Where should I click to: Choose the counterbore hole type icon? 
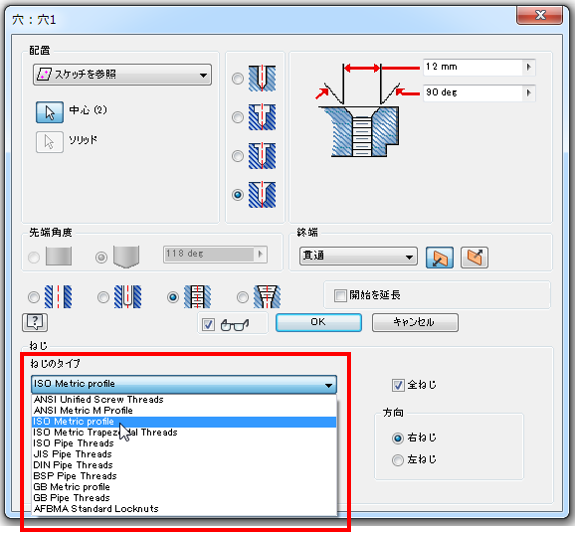[x=262, y=117]
